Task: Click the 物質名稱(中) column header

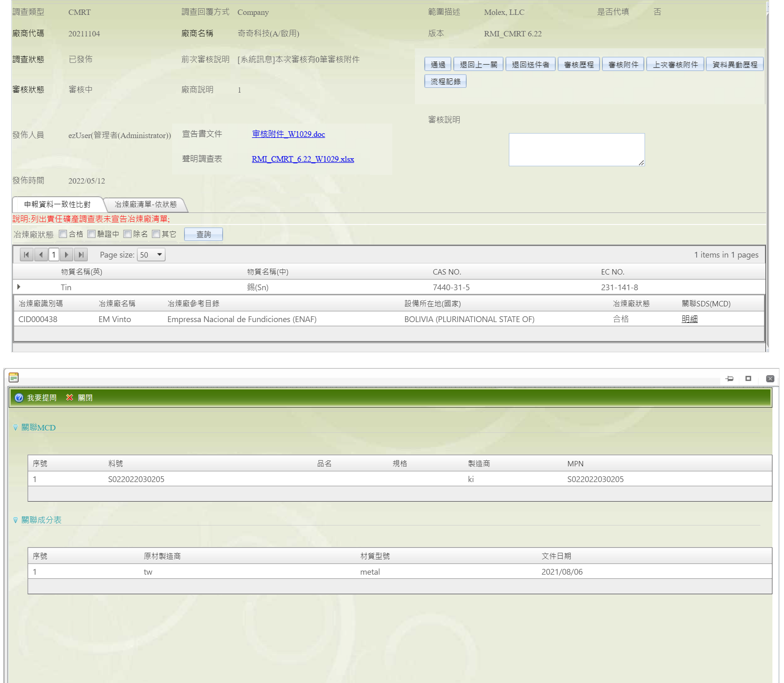Action: [268, 272]
